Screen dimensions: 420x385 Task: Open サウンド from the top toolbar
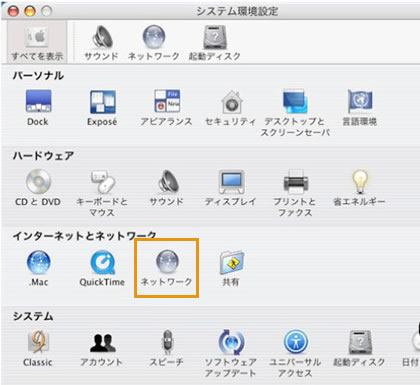coord(101,42)
